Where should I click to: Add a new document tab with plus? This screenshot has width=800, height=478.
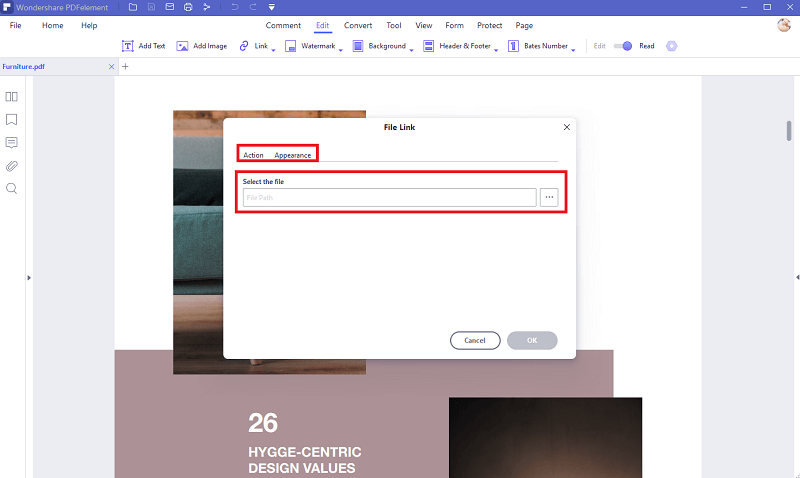[125, 66]
